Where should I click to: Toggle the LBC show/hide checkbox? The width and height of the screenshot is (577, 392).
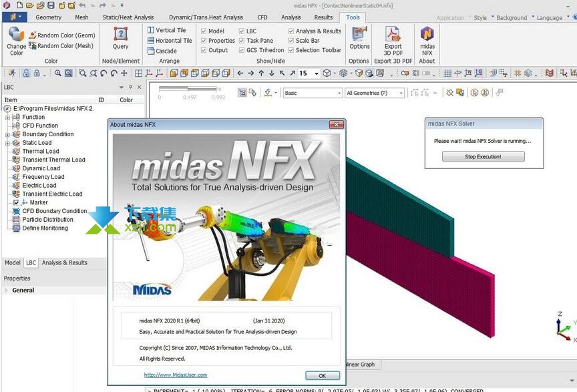coord(241,31)
